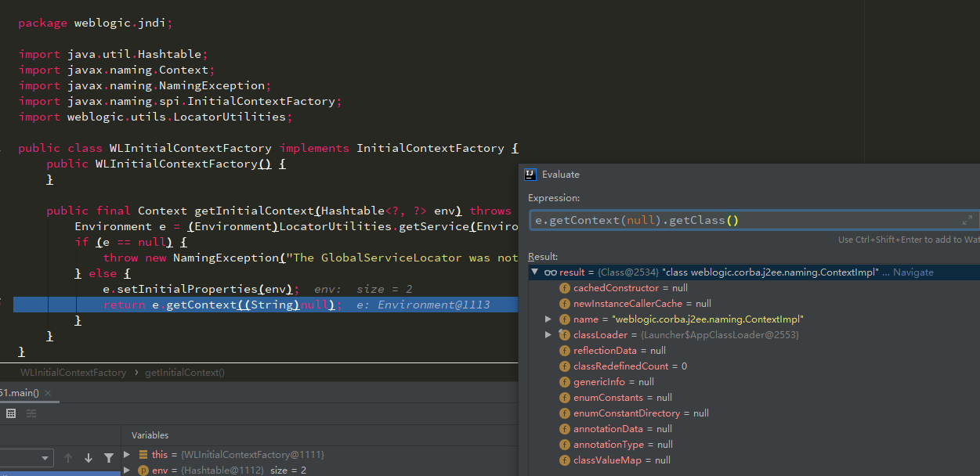The image size is (980, 476).
Task: Click the field icon of annotationType
Action: (565, 445)
